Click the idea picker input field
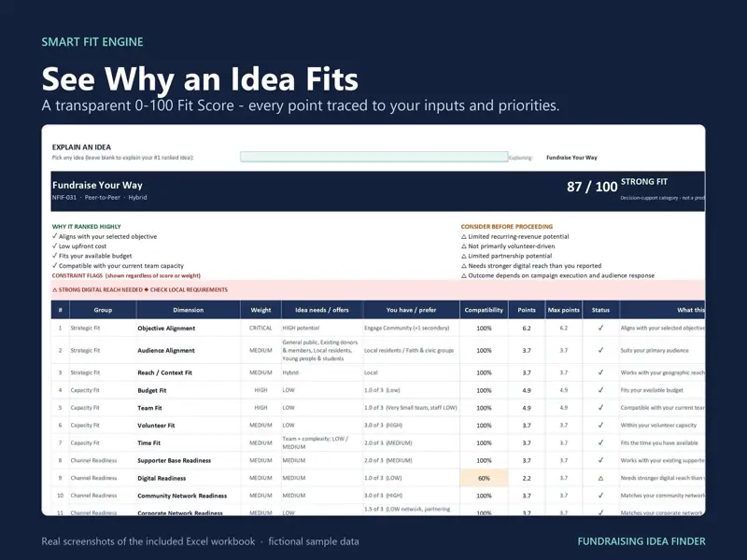Screen dimensions: 747x560 pos(374,157)
